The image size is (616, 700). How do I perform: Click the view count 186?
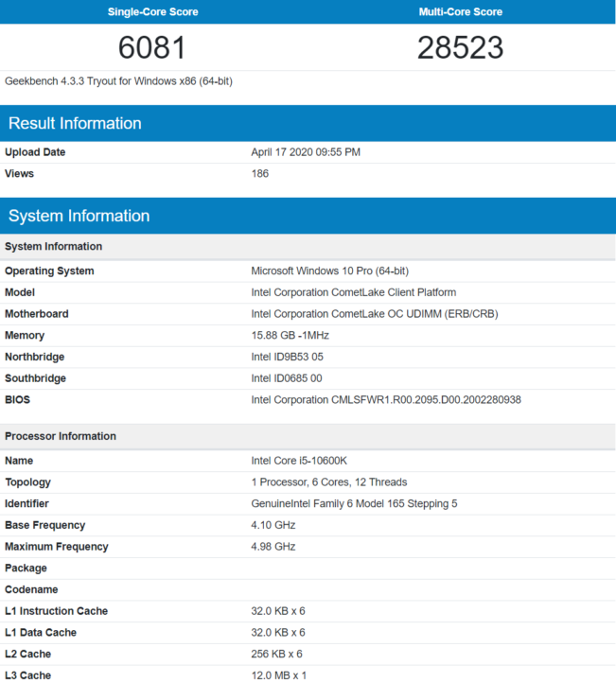point(259,174)
